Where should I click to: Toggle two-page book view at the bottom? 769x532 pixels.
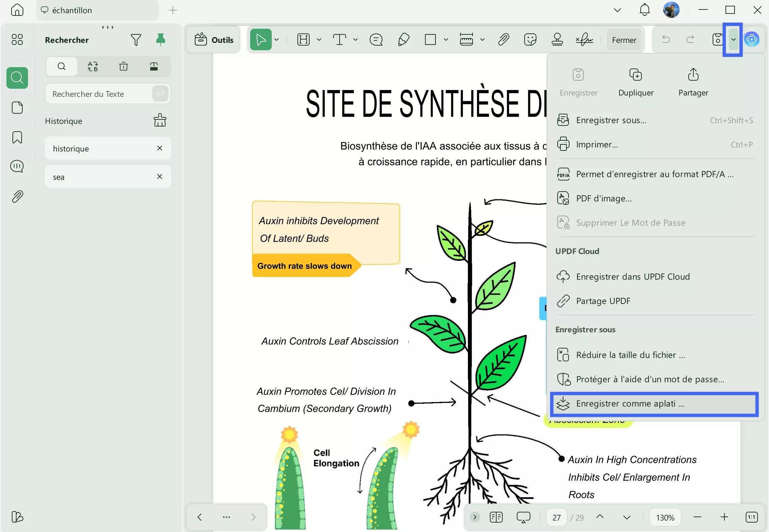(x=496, y=517)
